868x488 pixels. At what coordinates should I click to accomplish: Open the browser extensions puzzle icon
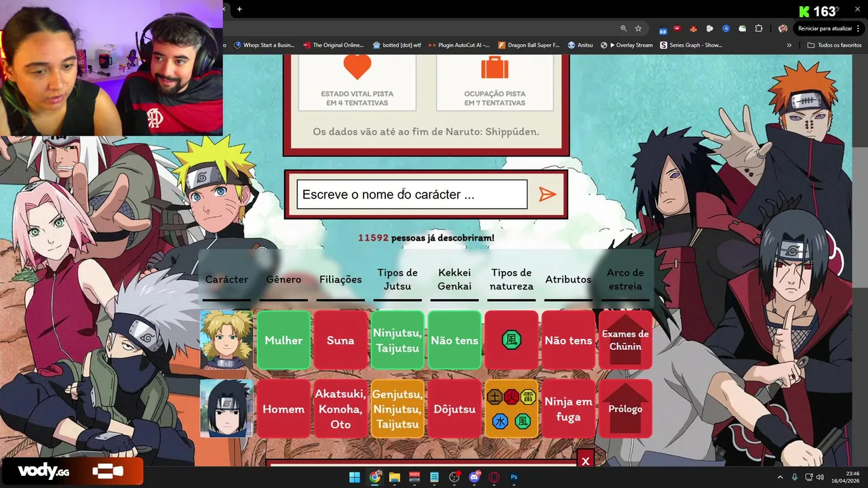(759, 28)
